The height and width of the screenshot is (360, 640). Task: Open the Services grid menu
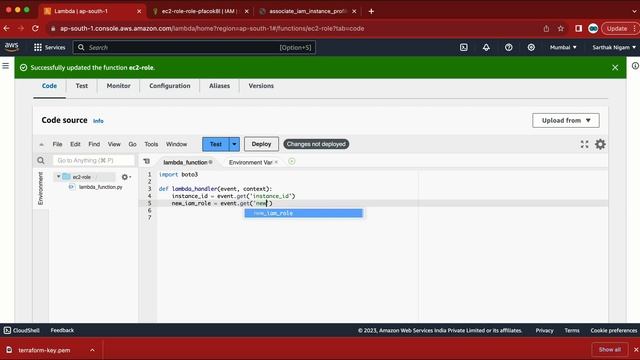tap(49, 47)
